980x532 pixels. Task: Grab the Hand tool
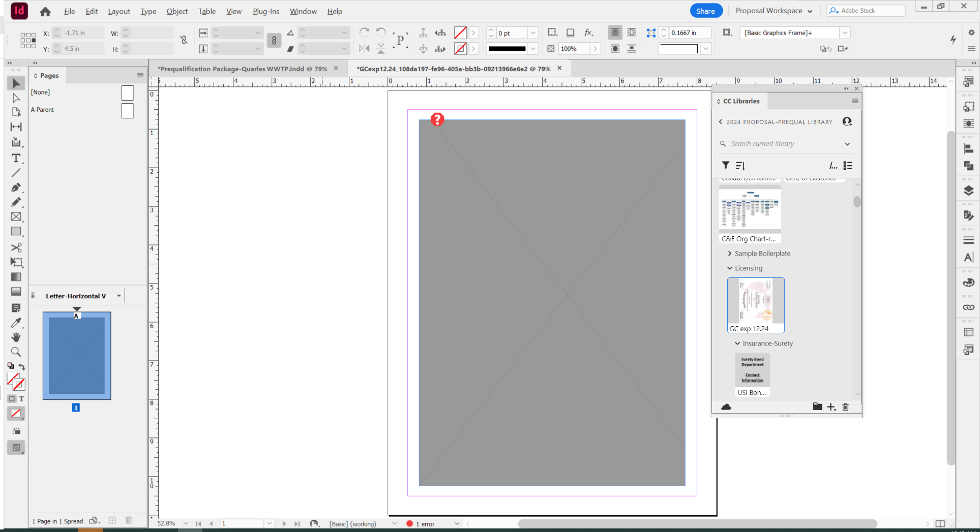coord(16,337)
